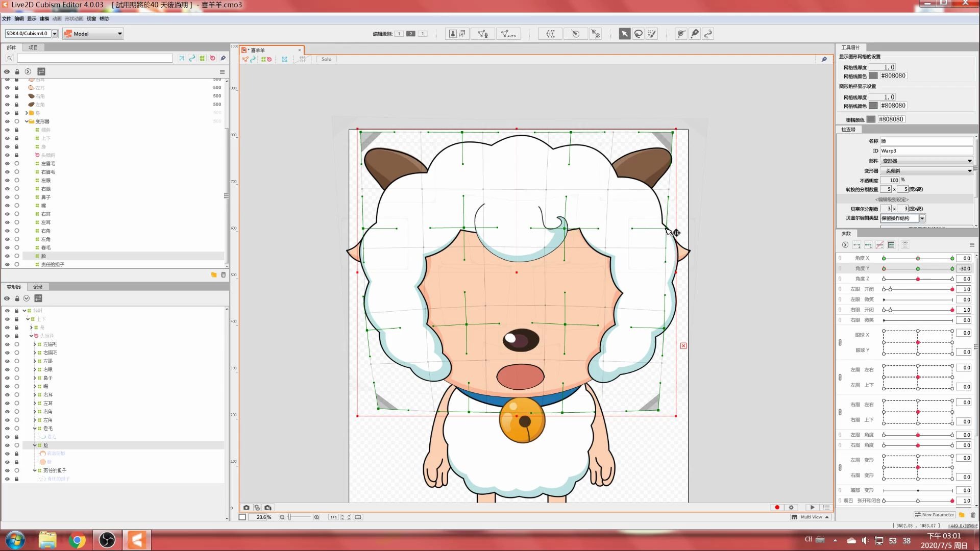This screenshot has height=551, width=980.
Task: Select the deform brush tool
Action: 652,34
